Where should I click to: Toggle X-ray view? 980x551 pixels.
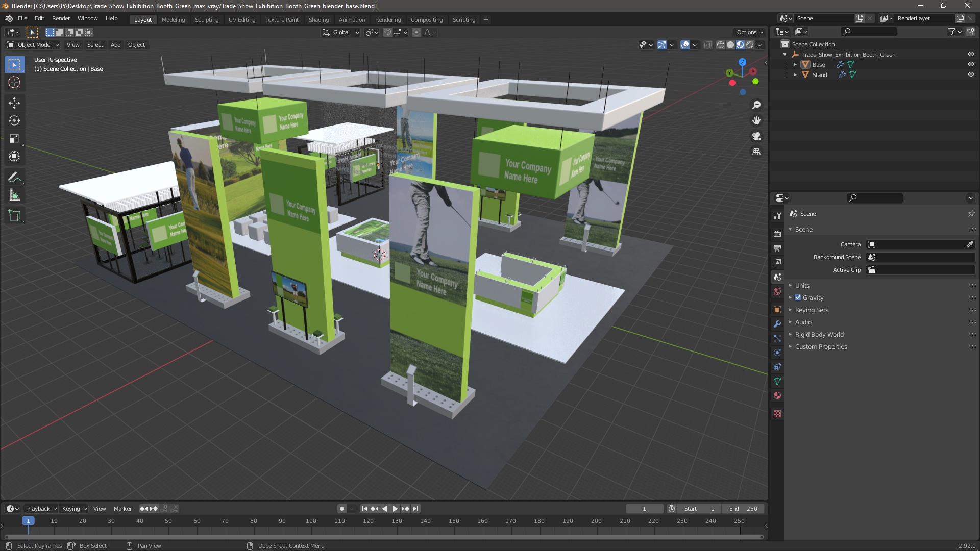[x=707, y=45]
